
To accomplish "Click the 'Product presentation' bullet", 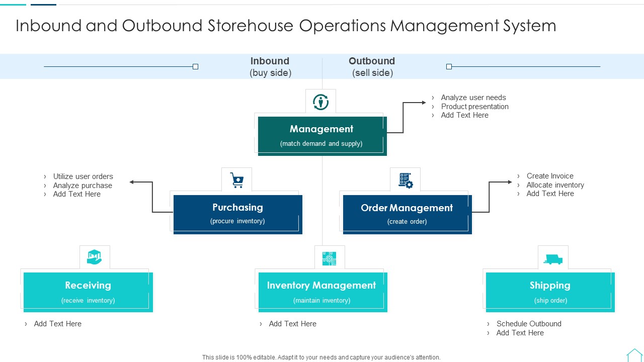I will click(475, 107).
